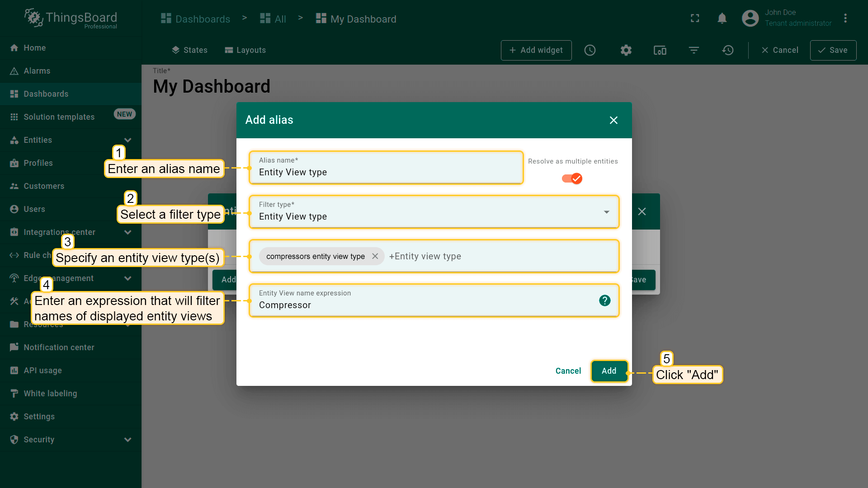Open the entity aliases devices icon

[660, 50]
